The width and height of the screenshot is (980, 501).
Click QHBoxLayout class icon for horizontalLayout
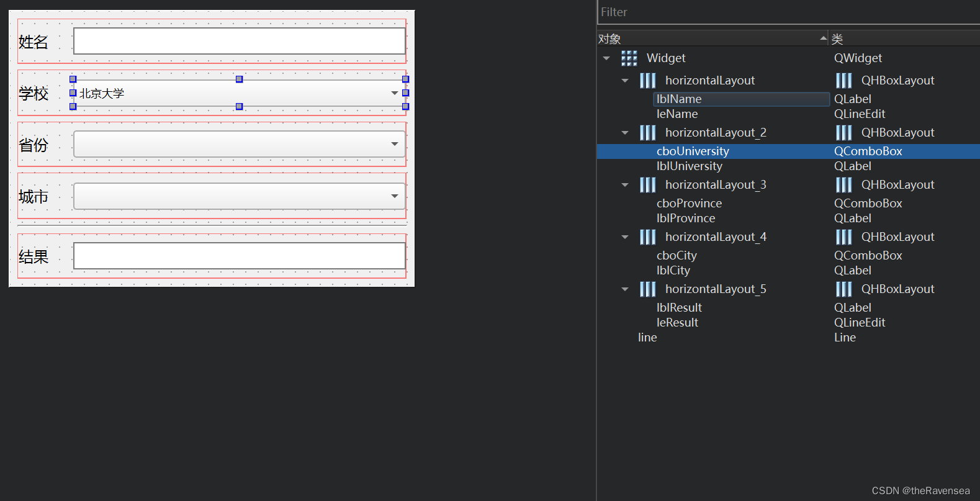coord(844,81)
